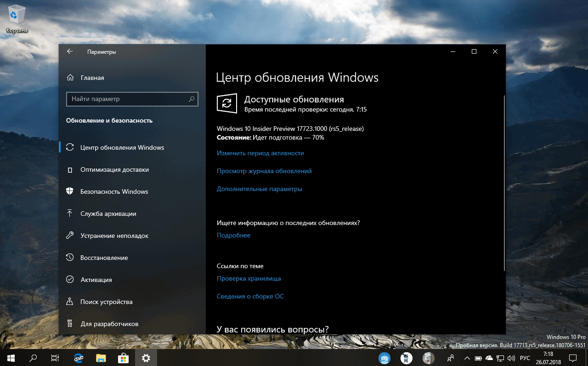Open the Action Center notification icon

coord(573,358)
